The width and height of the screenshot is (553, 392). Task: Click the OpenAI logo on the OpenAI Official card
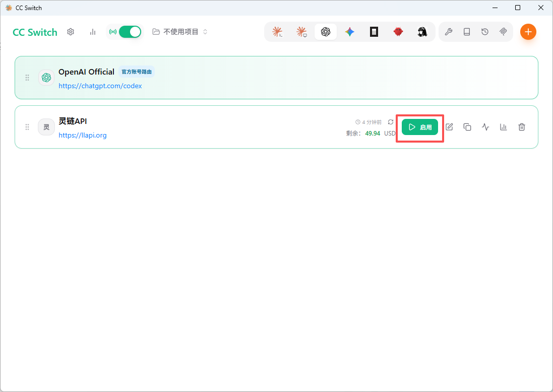coord(46,78)
